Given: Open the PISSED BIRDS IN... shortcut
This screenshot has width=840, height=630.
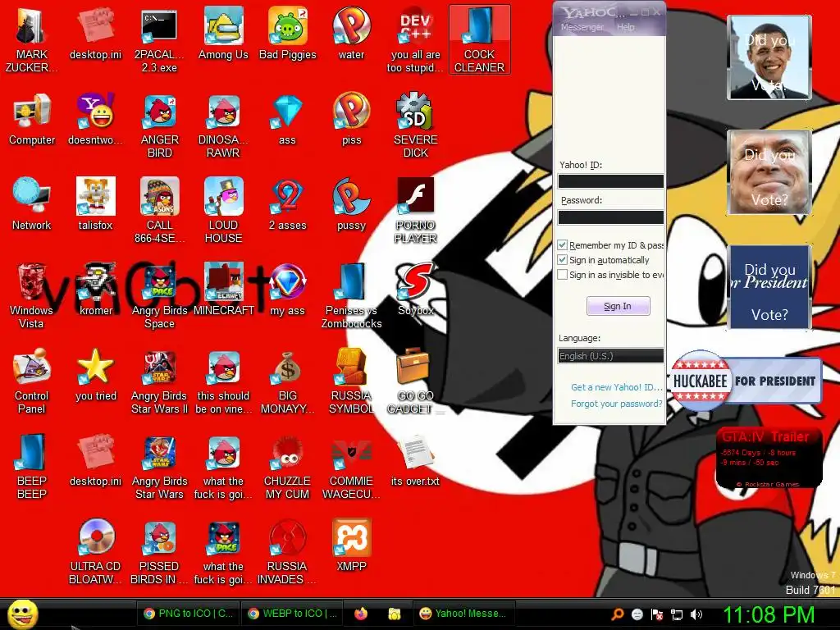Looking at the screenshot, I should [159, 552].
